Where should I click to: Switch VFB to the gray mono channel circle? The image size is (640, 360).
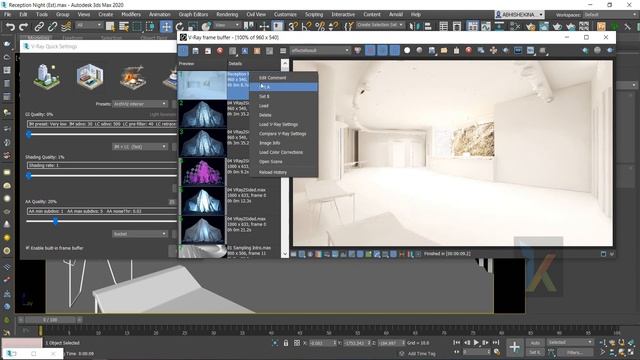point(419,51)
